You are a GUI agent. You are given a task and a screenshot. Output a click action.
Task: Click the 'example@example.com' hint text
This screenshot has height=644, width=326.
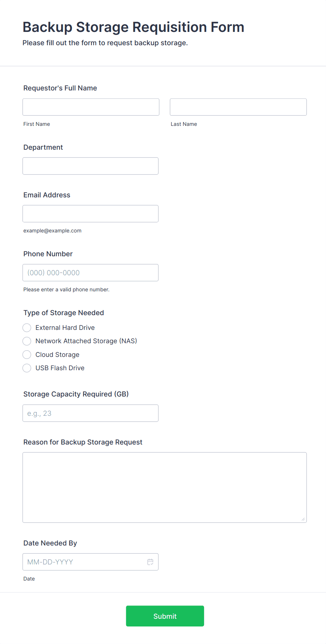52,231
